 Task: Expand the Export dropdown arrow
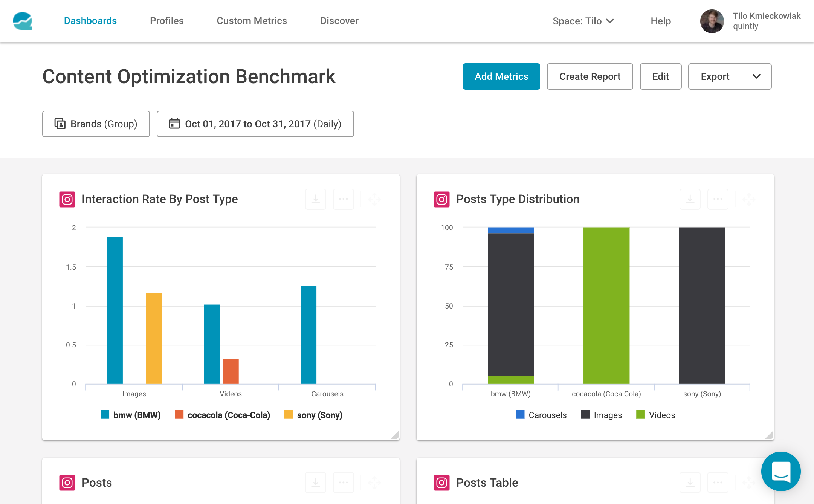click(x=756, y=76)
